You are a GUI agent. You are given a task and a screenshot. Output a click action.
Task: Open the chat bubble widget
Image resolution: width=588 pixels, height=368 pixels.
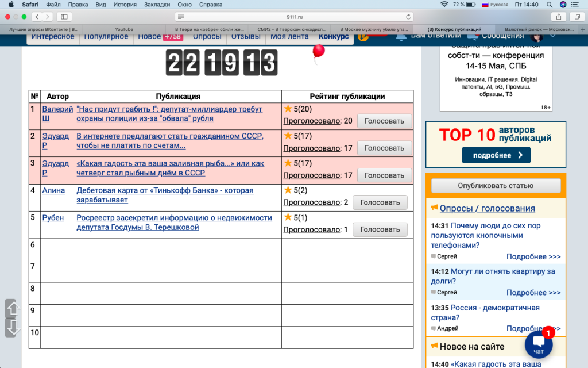click(x=539, y=344)
